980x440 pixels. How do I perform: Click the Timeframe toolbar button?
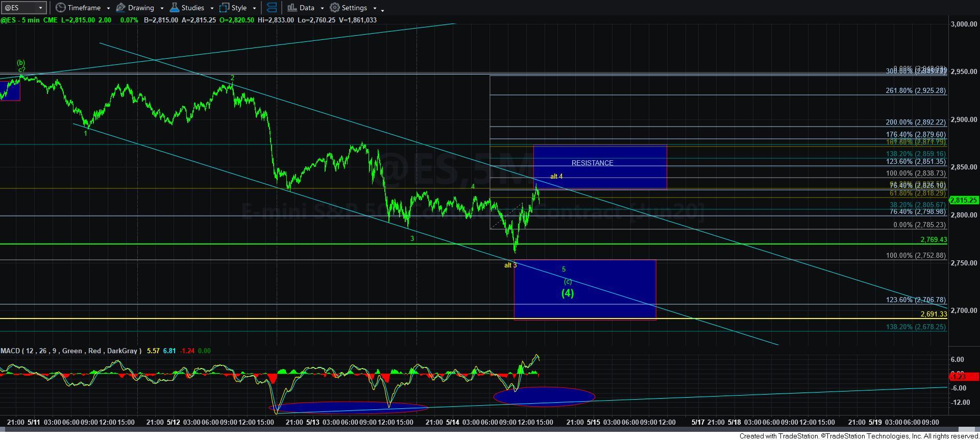coord(78,8)
